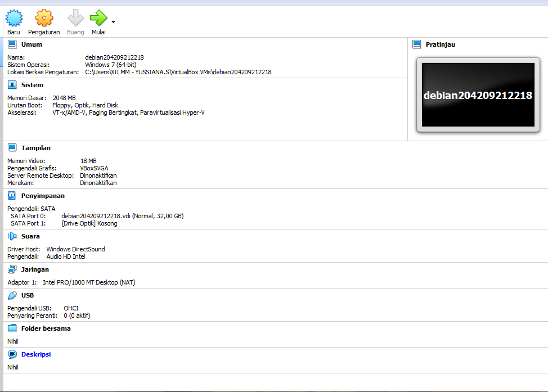Open Pengaturan settings gear icon

click(x=44, y=18)
